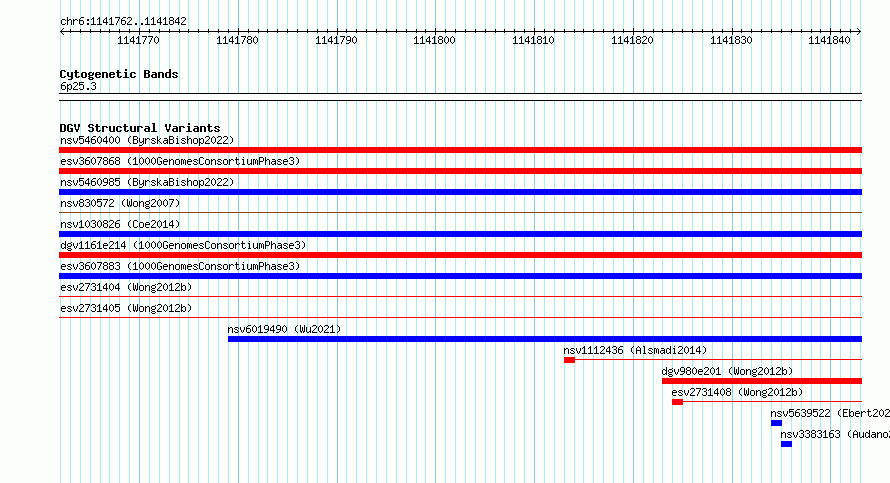The width and height of the screenshot is (890, 483).
Task: Click the red bar of esv3607868
Action: pyautogui.click(x=460, y=171)
